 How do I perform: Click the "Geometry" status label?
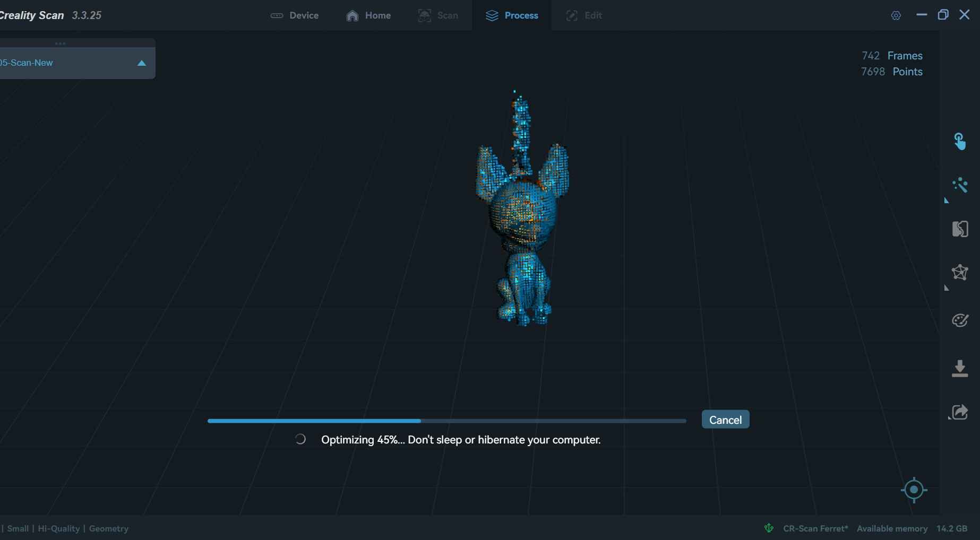click(109, 528)
